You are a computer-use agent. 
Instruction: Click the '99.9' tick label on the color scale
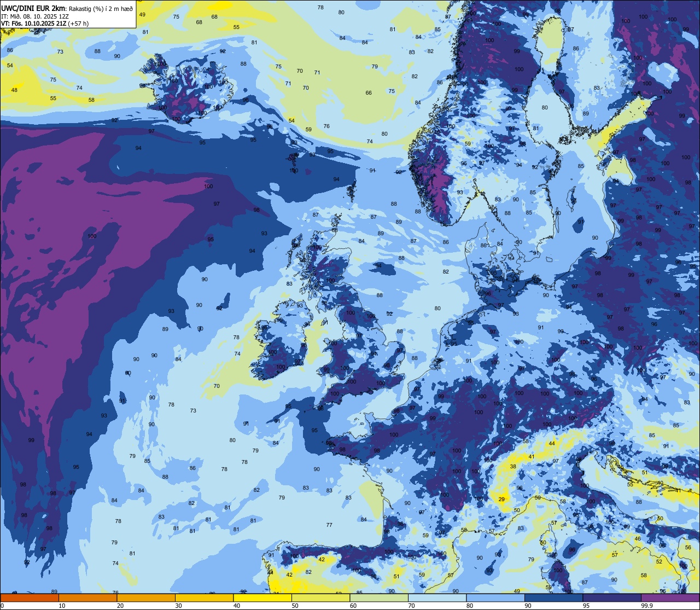[647, 606]
